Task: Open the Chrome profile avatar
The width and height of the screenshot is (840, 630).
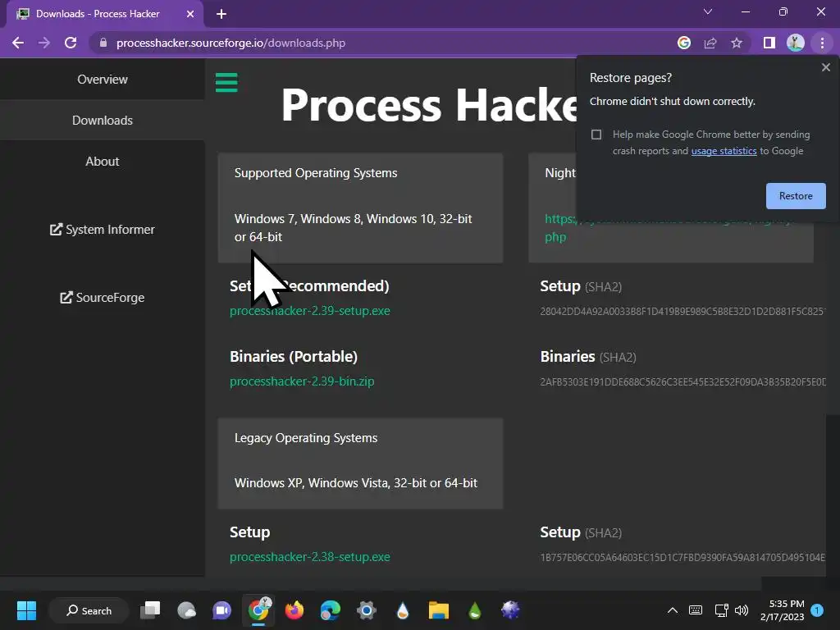Action: pos(796,43)
